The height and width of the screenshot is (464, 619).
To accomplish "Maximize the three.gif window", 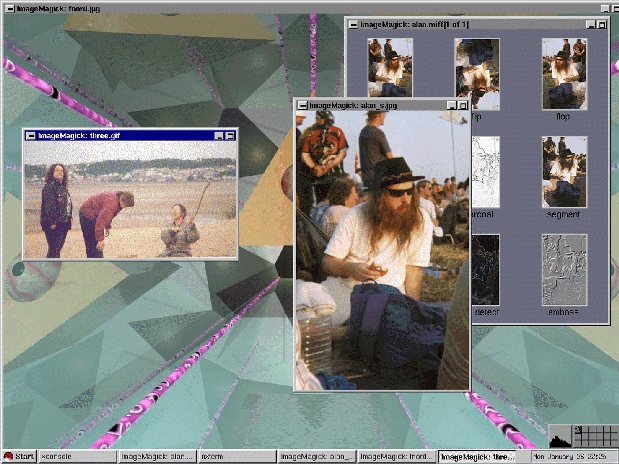I will coord(230,135).
